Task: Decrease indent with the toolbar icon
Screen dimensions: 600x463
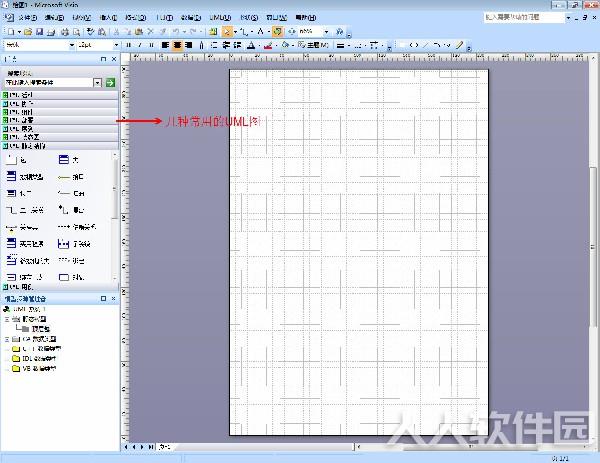Action: [226, 45]
